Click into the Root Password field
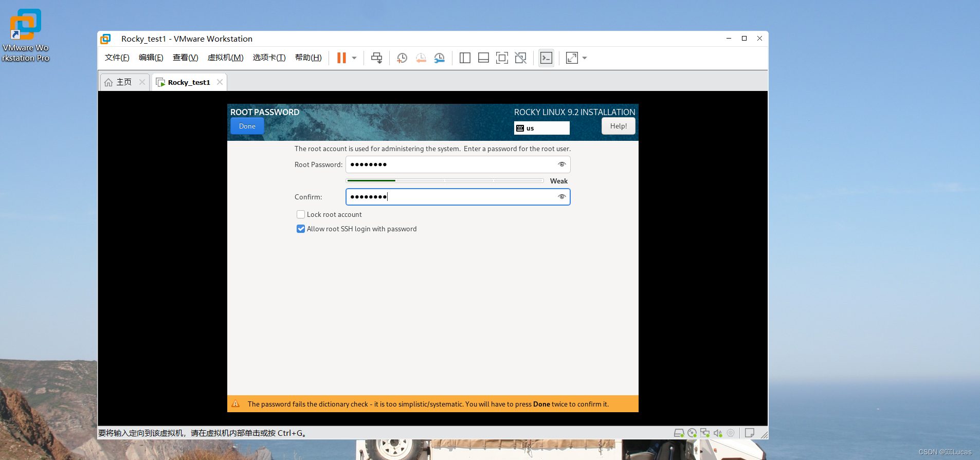Image resolution: width=980 pixels, height=460 pixels. (x=458, y=164)
